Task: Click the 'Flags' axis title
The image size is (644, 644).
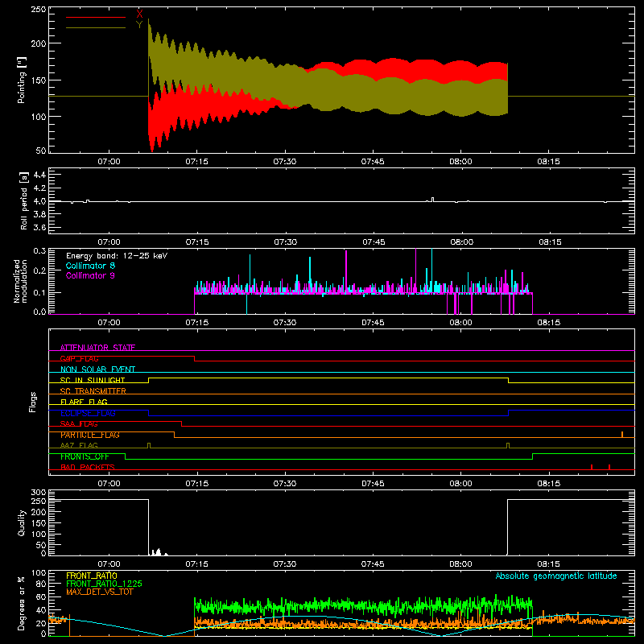Action: [33, 402]
